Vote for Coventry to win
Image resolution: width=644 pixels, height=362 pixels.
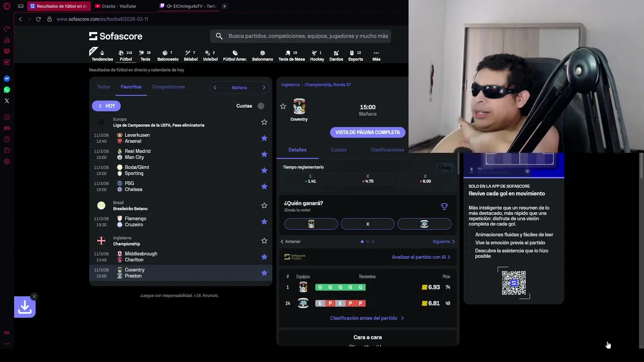click(311, 224)
